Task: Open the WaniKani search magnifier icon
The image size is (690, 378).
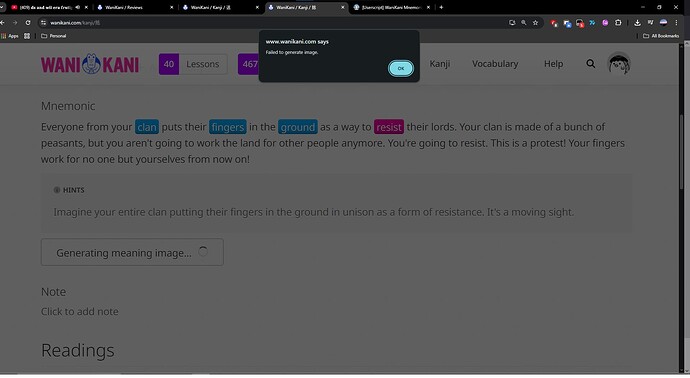Action: coord(591,64)
